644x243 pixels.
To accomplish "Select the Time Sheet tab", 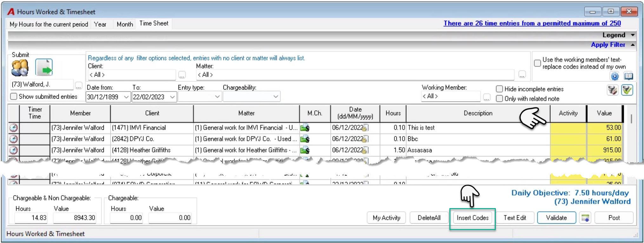I will 154,23.
